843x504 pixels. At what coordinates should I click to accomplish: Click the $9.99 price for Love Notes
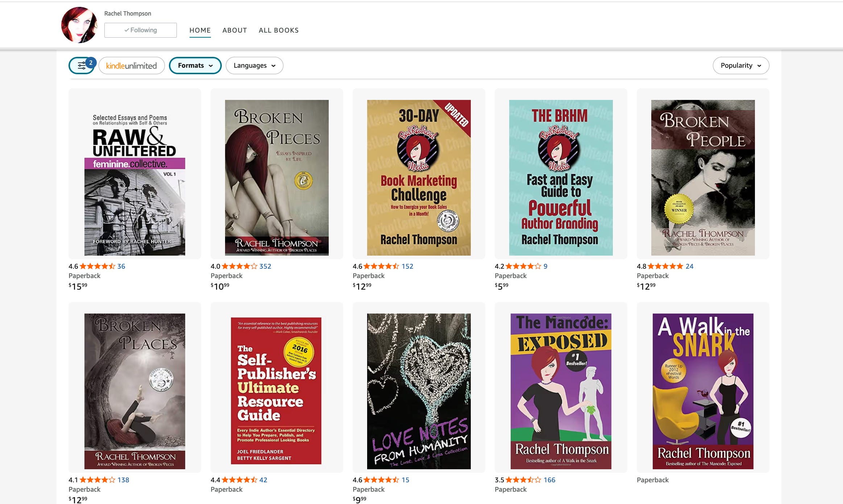pyautogui.click(x=360, y=500)
